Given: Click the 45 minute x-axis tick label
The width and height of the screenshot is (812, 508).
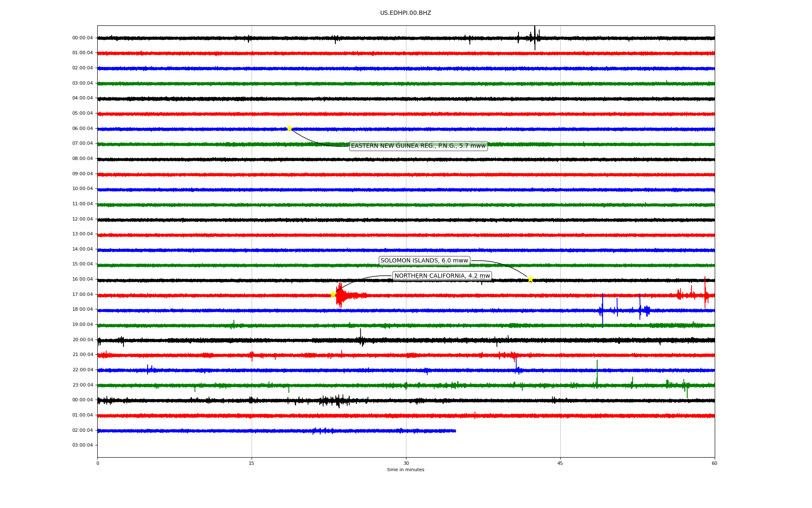Looking at the screenshot, I should [560, 463].
